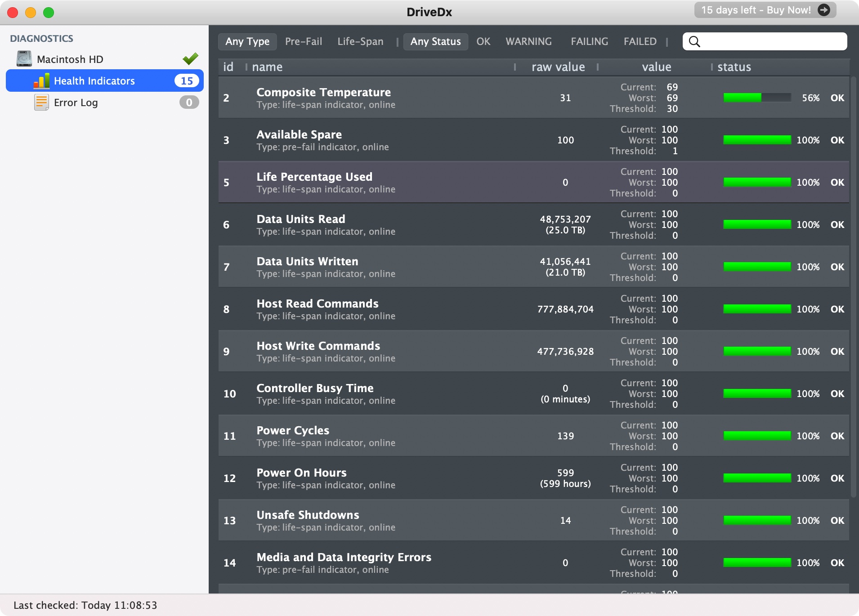Click the Composite Temperature 56% progress bar
The width and height of the screenshot is (859, 616).
pos(757,98)
